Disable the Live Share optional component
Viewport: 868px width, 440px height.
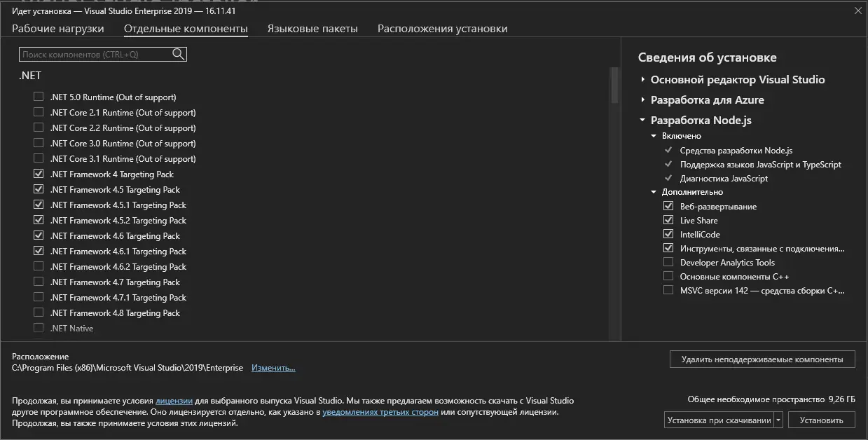coord(668,220)
